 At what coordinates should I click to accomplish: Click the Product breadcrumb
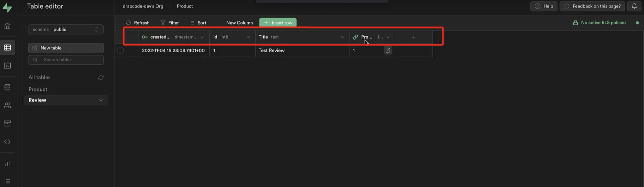tap(185, 6)
